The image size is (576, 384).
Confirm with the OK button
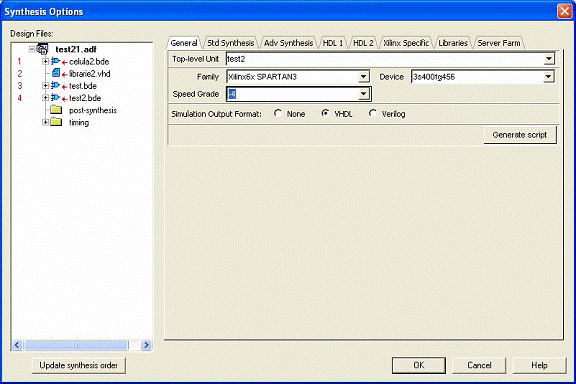coord(419,365)
